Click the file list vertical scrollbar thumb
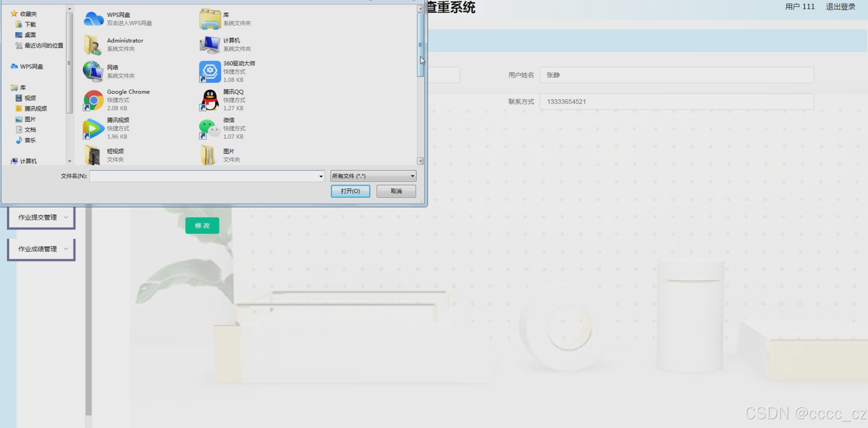 click(420, 44)
